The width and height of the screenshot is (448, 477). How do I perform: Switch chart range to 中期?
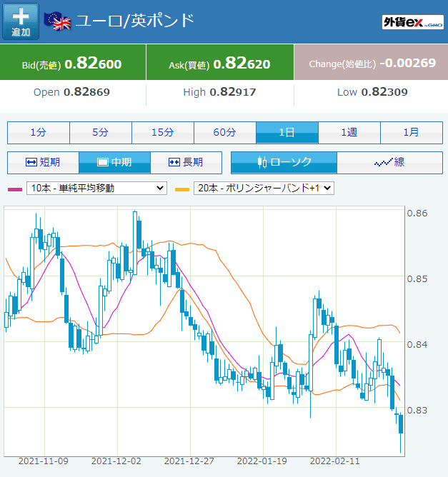pos(114,162)
